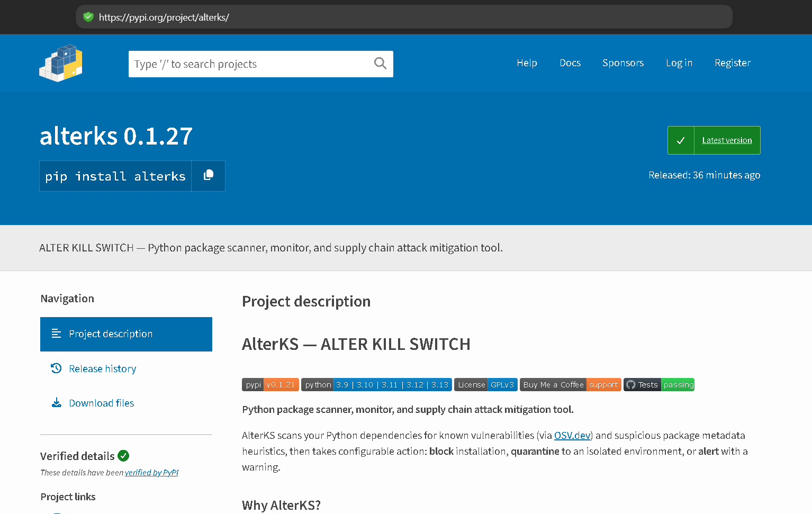This screenshot has width=812, height=514.
Task: Click the pypi v0.1.21 version badge
Action: click(270, 384)
